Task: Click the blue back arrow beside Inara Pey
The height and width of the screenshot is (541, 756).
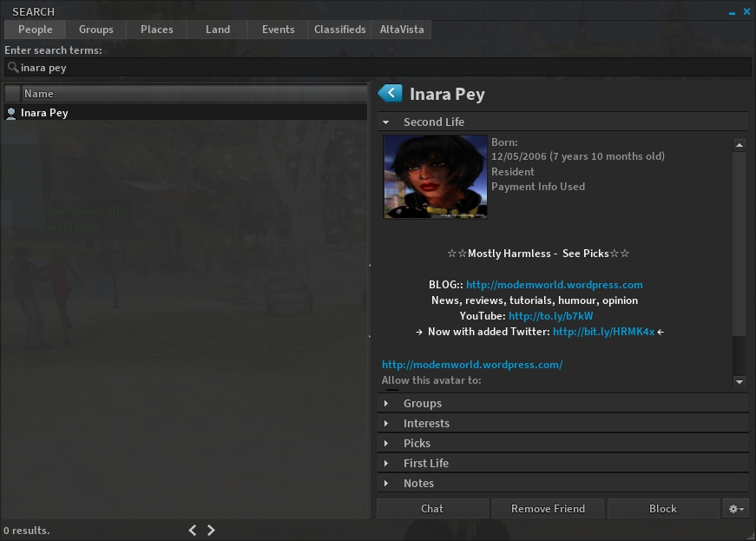Action: (x=390, y=93)
